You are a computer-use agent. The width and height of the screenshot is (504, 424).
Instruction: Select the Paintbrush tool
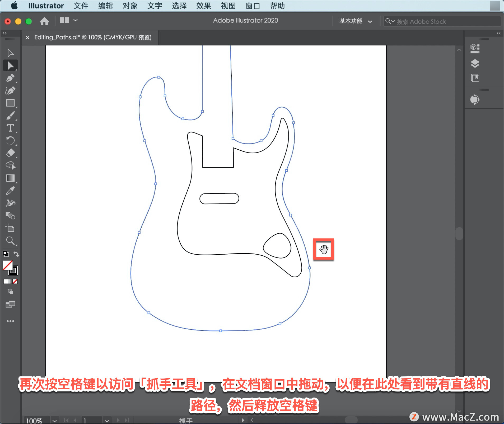(x=10, y=116)
